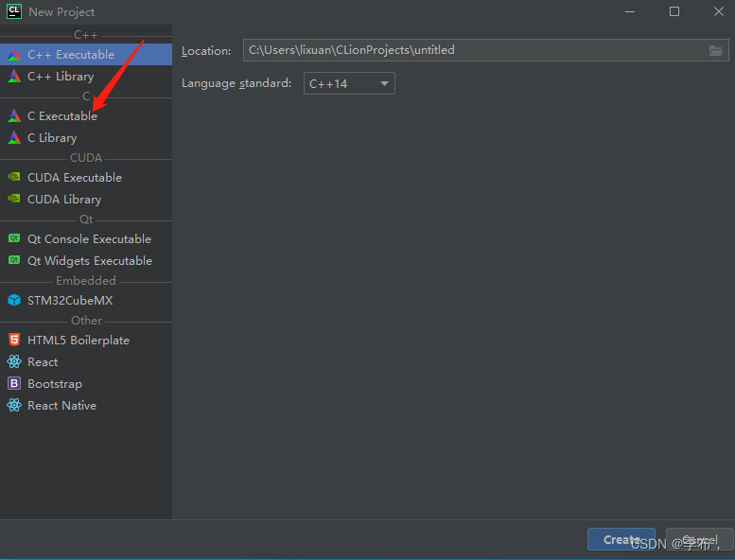Select Qt Widgets Executable entry
The image size is (735, 560).
[86, 260]
